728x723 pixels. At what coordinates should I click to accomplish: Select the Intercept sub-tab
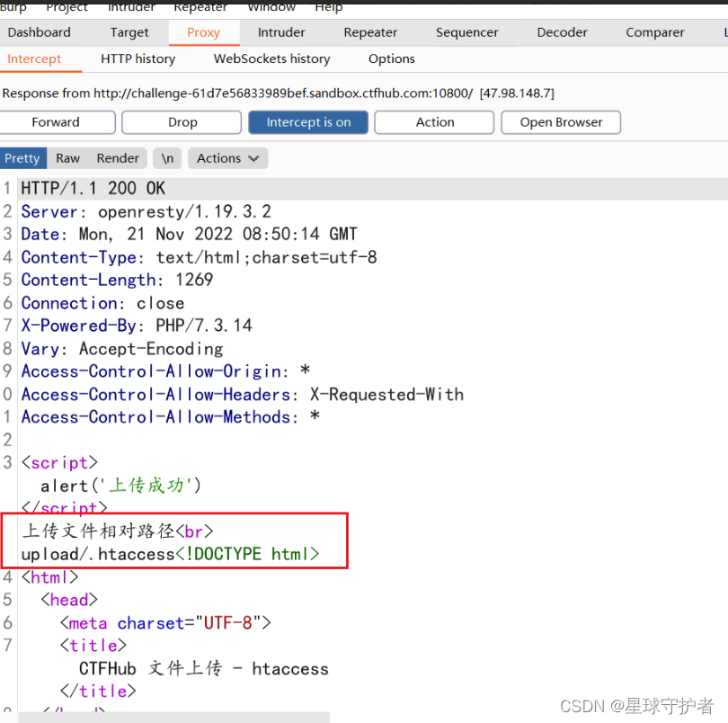pyautogui.click(x=34, y=59)
